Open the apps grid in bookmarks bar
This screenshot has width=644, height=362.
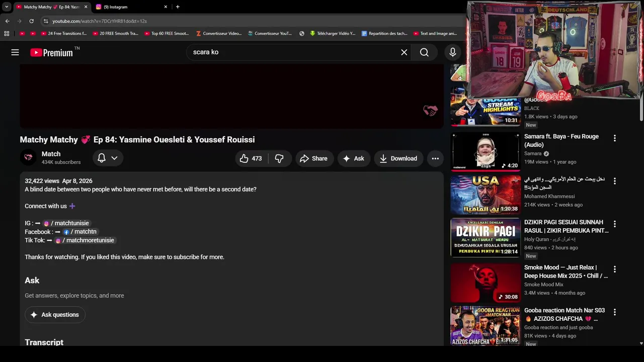tap(7, 34)
